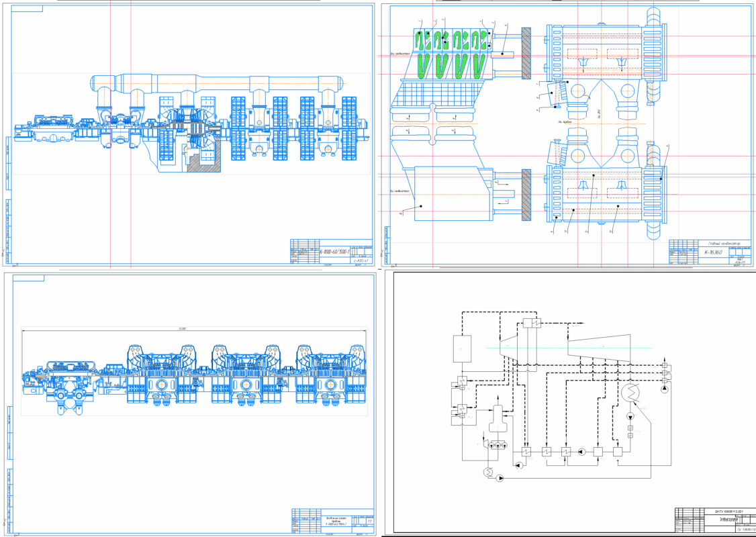Click the lower hatched wall block beside condenser
The width and height of the screenshot is (756, 537).
point(526,194)
